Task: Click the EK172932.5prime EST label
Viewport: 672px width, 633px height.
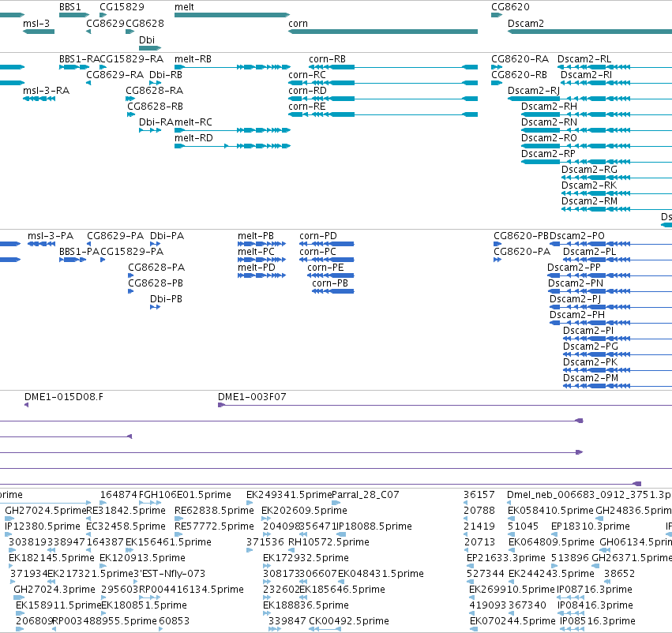Action: coord(306,558)
